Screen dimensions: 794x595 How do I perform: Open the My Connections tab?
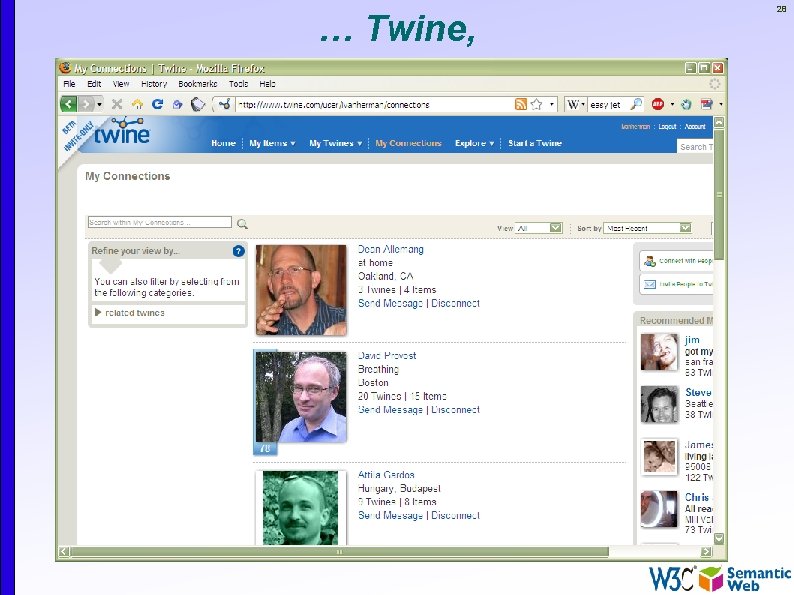[408, 143]
